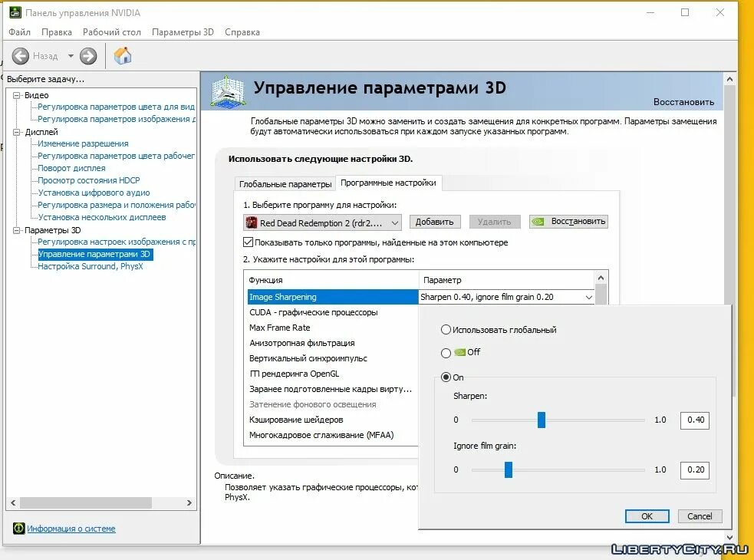The width and height of the screenshot is (754, 560).
Task: Click the Ignore film grain slider handle
Action: (509, 469)
